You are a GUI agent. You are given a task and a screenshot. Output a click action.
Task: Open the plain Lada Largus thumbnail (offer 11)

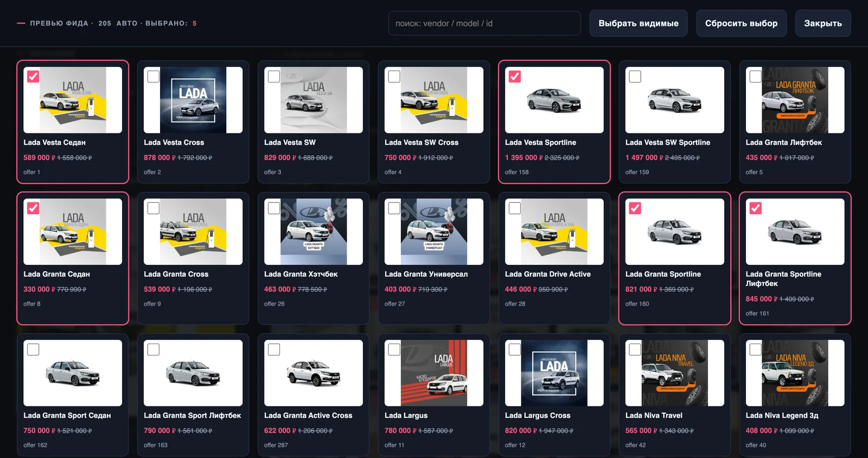pos(434,373)
